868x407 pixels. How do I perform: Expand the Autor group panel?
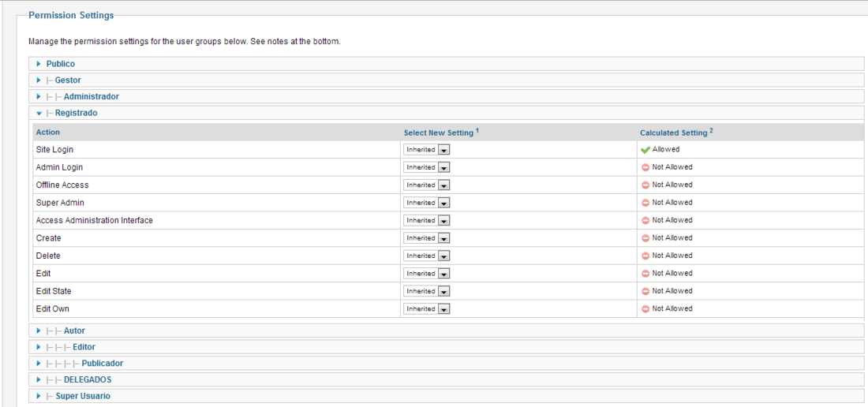coord(446,330)
